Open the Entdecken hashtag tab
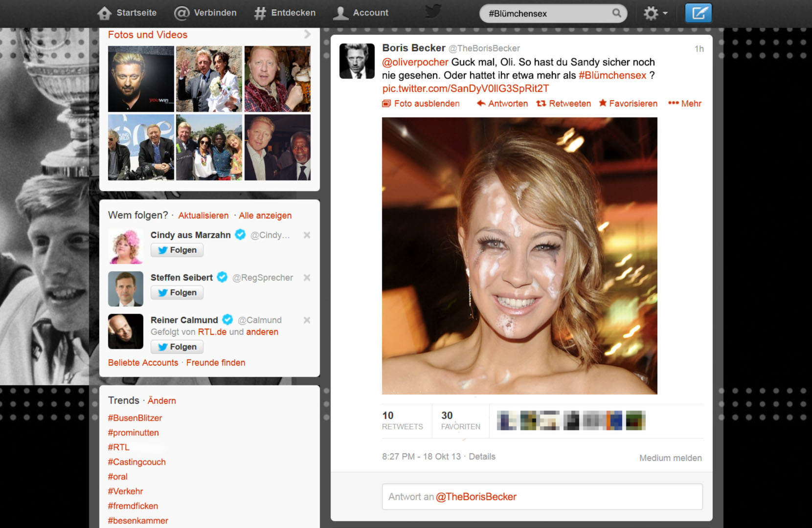This screenshot has width=812, height=528. pyautogui.click(x=285, y=13)
